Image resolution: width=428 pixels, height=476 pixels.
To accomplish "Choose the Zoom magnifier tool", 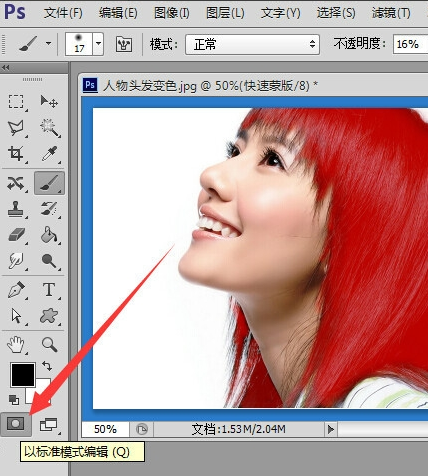I will 49,344.
